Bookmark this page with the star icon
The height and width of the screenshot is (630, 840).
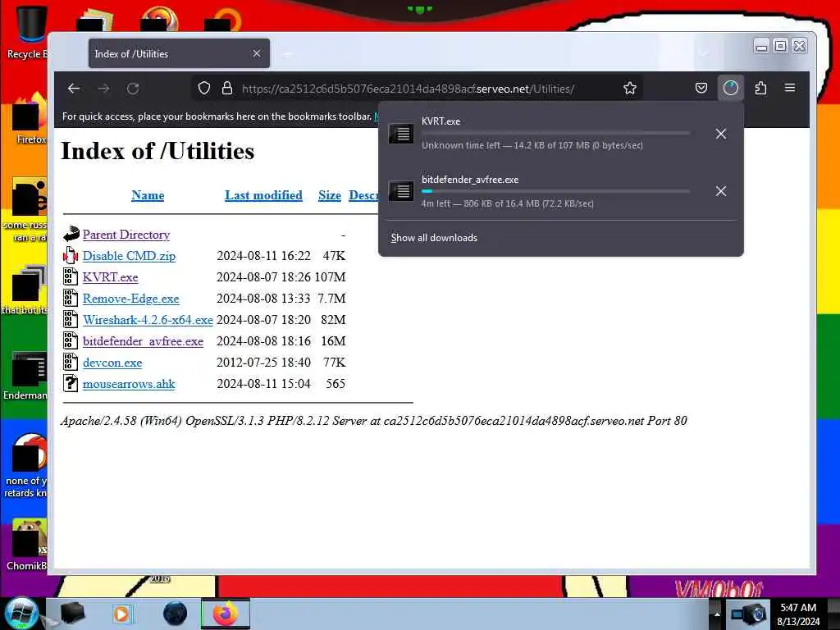click(x=630, y=89)
